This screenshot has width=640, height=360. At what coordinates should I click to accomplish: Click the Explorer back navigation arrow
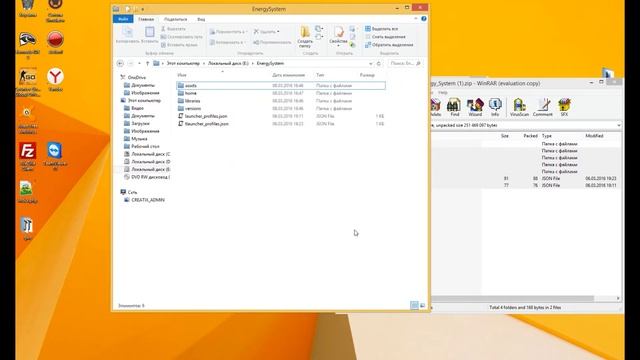click(x=120, y=64)
